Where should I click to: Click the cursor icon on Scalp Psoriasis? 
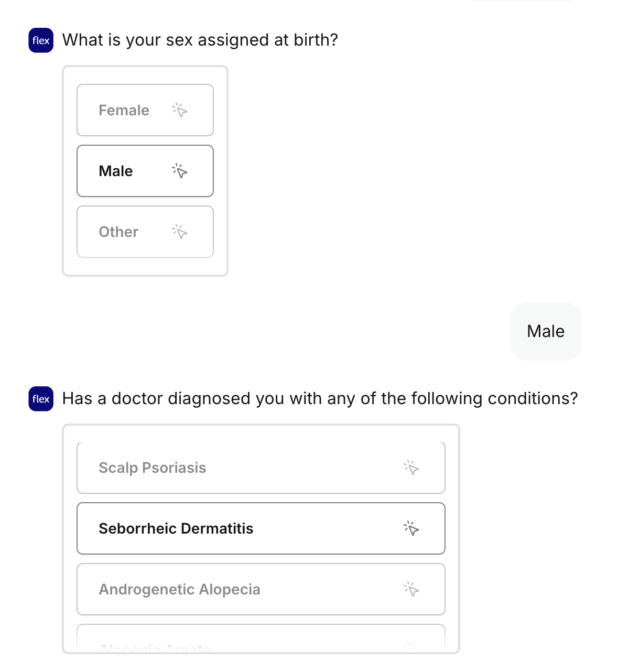click(x=411, y=468)
